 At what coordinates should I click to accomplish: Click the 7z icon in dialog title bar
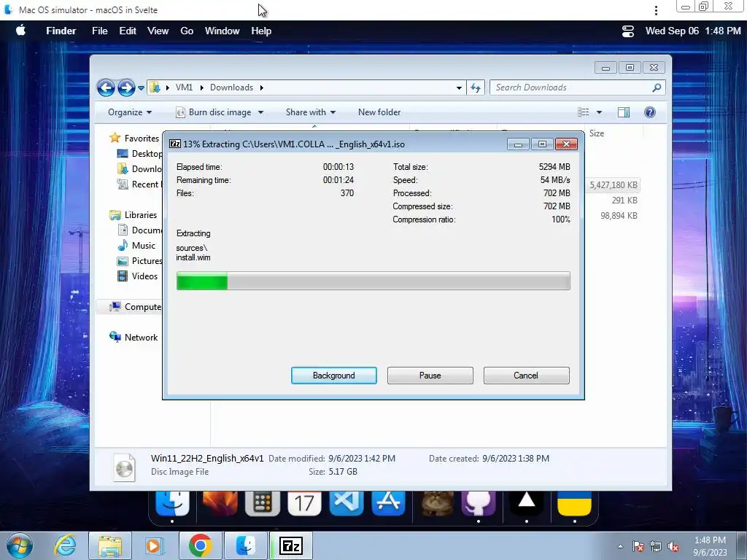coord(175,144)
